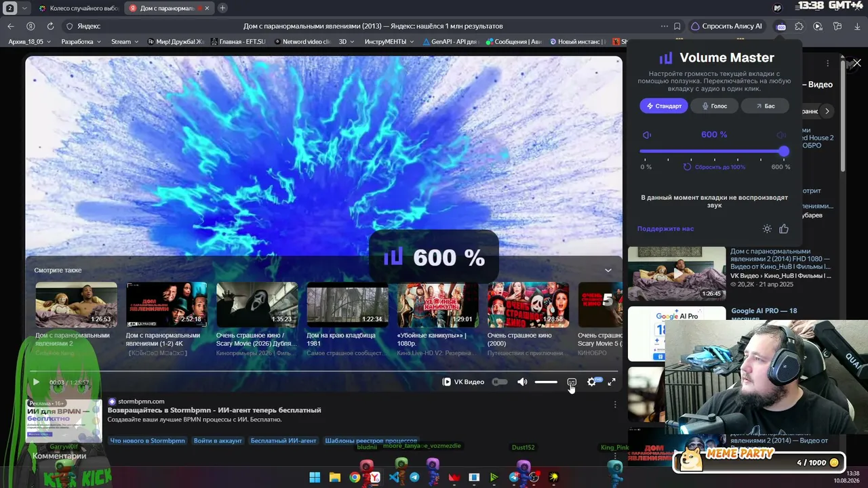The height and width of the screenshot is (488, 868).
Task: Open the Volume Master extension icon
Action: 781,26
